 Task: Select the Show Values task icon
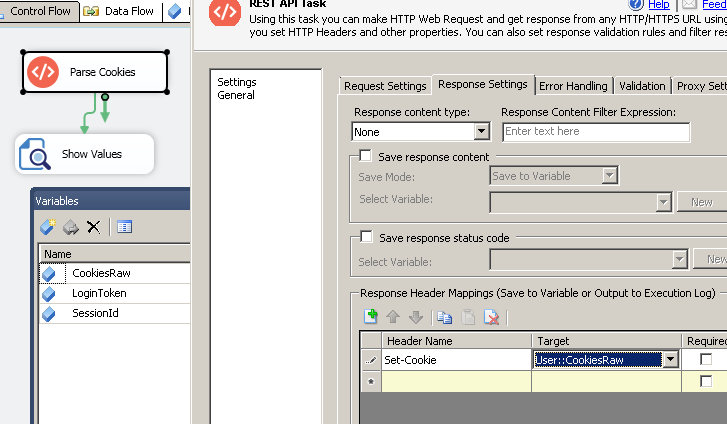tap(34, 154)
